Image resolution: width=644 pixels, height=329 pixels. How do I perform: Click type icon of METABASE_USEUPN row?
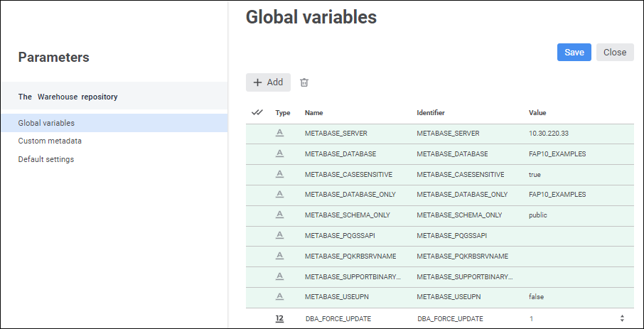[280, 296]
